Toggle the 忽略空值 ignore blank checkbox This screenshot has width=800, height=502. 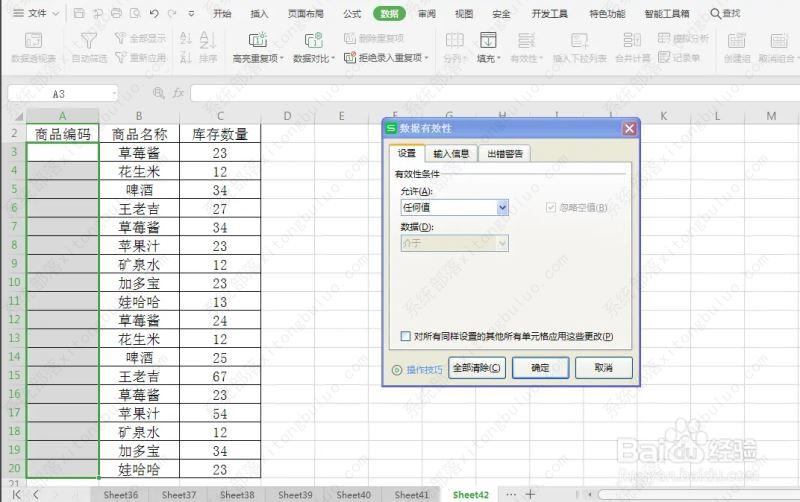(551, 207)
